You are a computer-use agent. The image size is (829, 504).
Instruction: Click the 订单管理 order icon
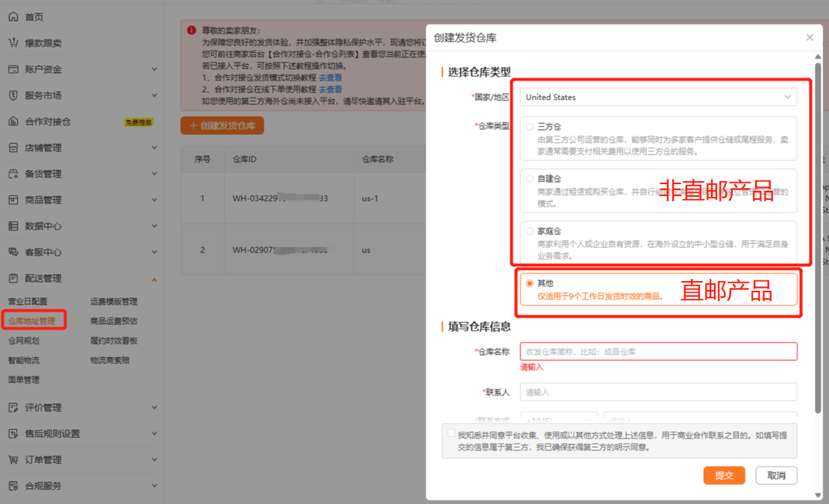13,459
